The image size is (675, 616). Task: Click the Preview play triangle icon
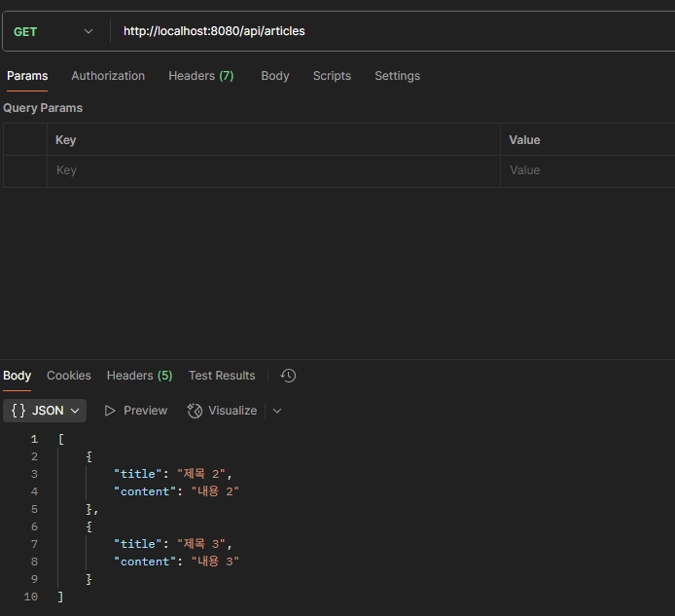(x=110, y=411)
